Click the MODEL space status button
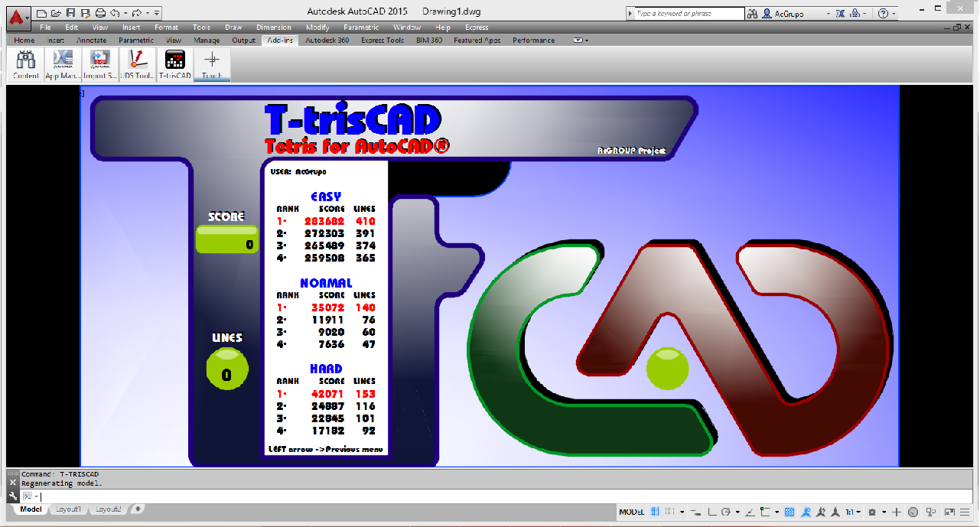The image size is (980, 527). click(631, 512)
